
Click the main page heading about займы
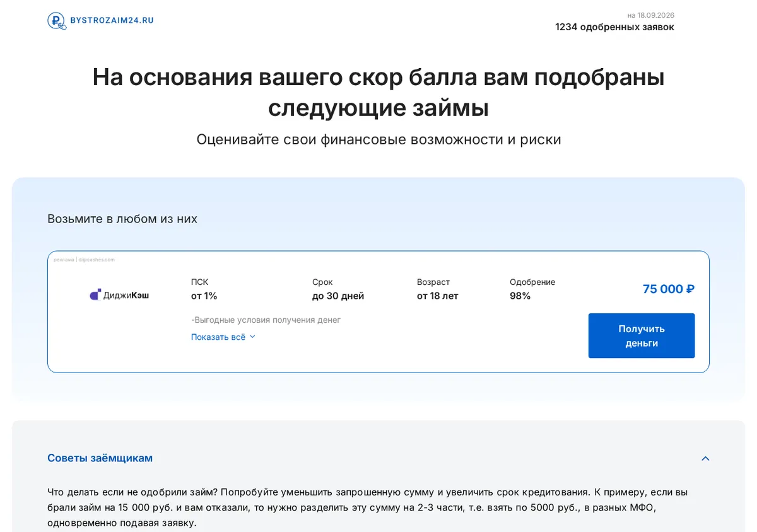click(378, 92)
